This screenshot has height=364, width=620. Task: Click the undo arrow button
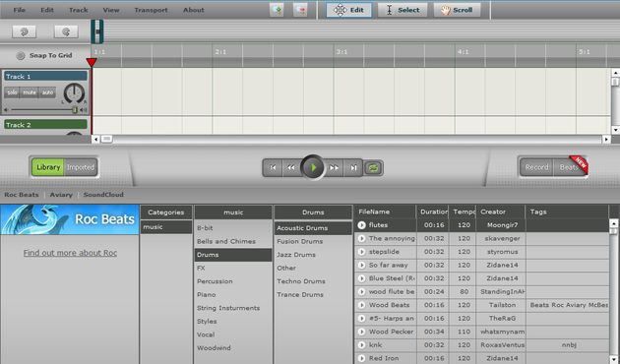coord(25,31)
